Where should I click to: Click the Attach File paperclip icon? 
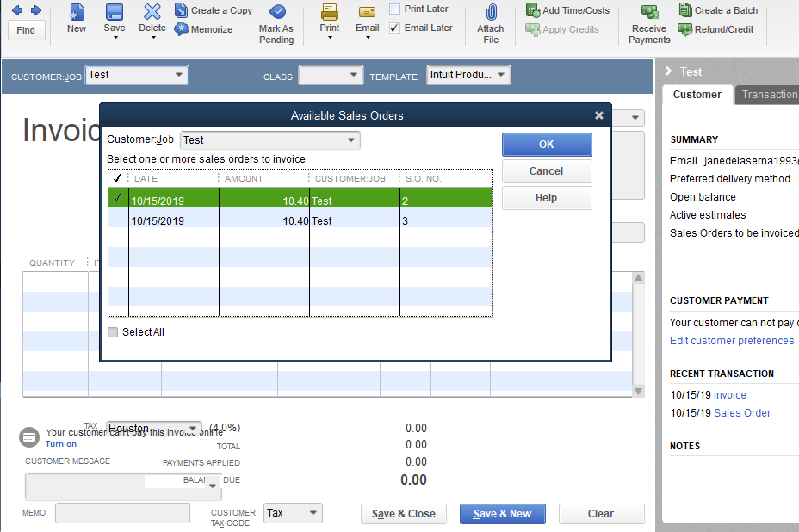(491, 12)
